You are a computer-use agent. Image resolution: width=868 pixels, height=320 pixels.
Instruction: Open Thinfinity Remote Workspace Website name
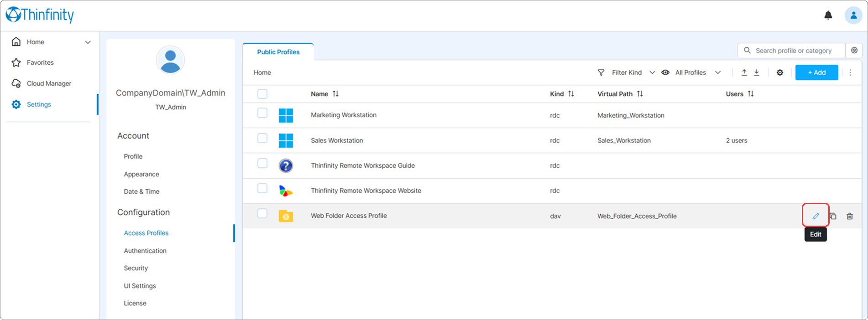pyautogui.click(x=366, y=191)
